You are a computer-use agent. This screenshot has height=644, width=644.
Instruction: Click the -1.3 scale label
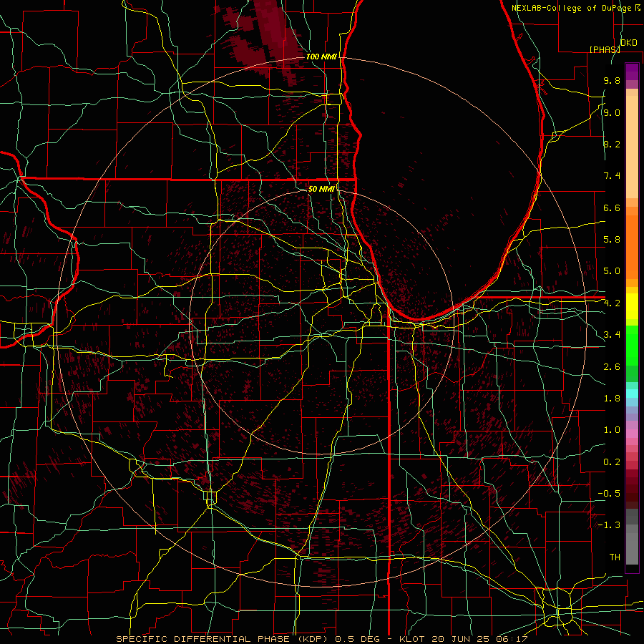609,525
